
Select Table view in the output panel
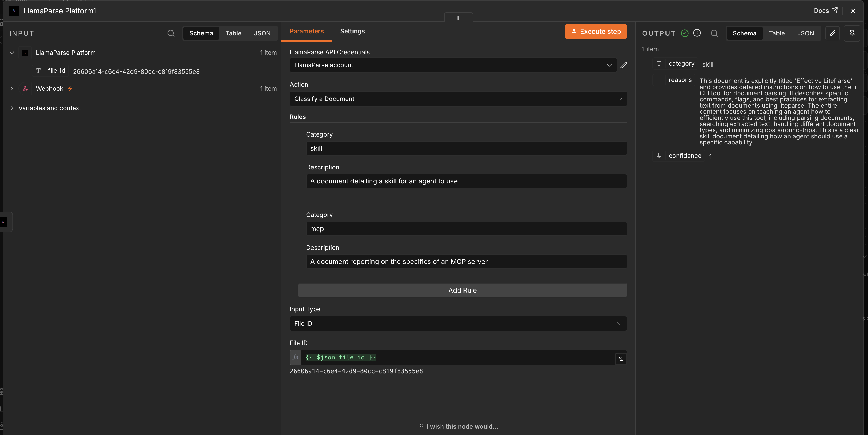(x=777, y=33)
